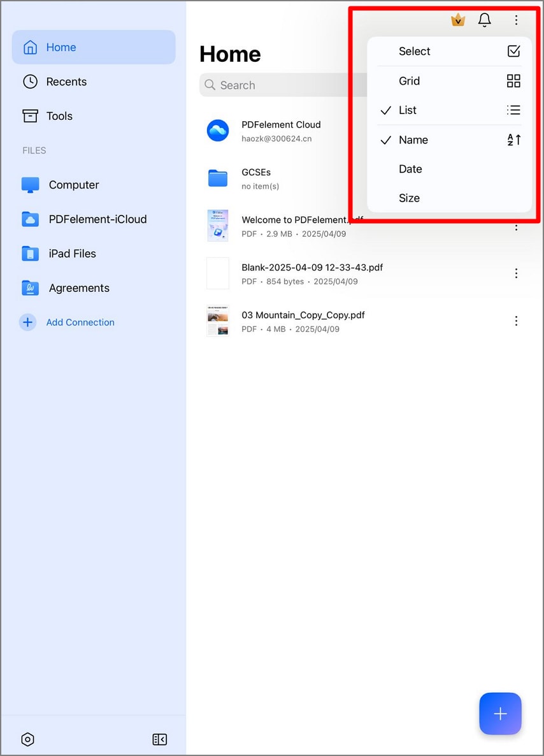Open more options for 03 Mountain_Copy_Copy.pdf
The height and width of the screenshot is (756, 544).
click(x=516, y=321)
